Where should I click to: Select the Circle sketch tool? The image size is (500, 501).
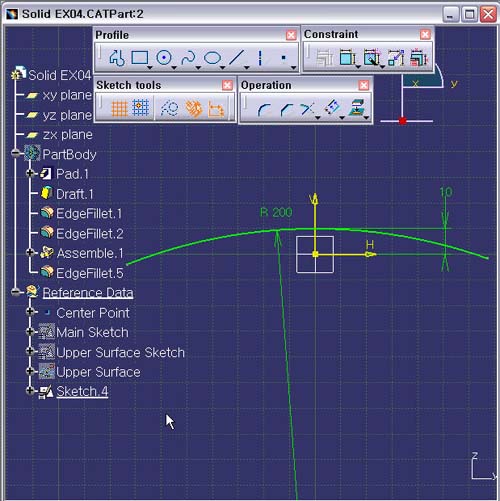point(164,58)
